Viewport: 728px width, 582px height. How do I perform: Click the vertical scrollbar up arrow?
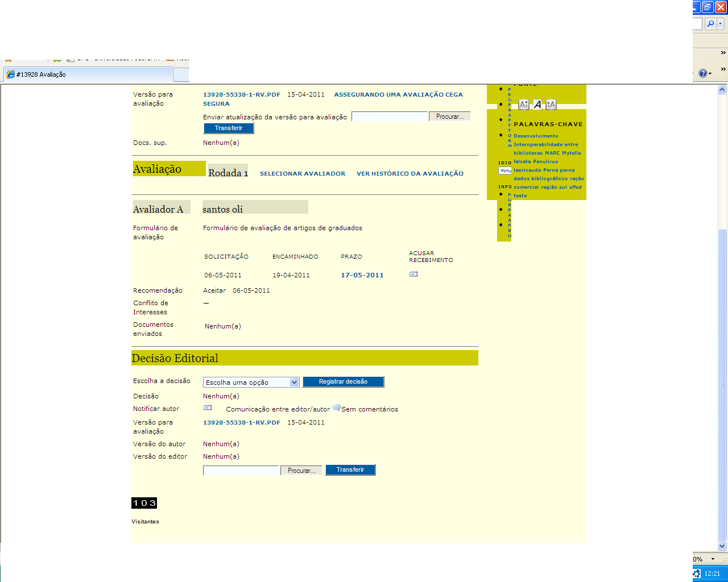click(722, 90)
